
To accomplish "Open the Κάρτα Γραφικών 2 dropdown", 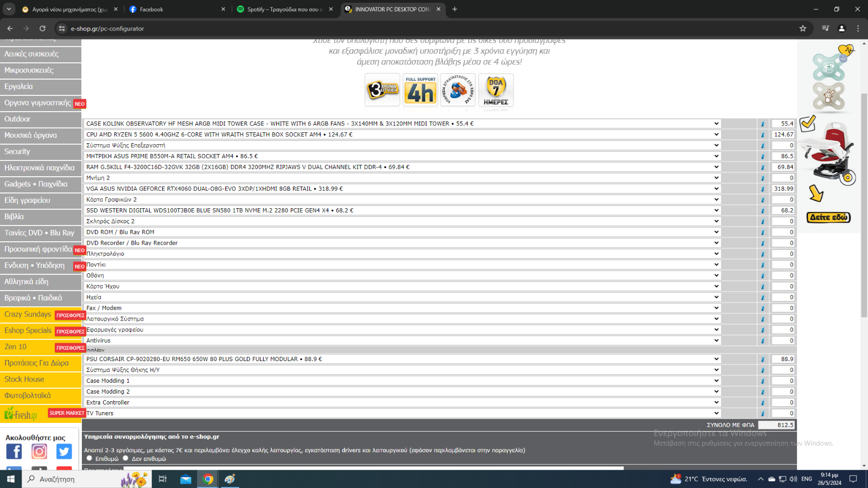I will click(x=402, y=200).
